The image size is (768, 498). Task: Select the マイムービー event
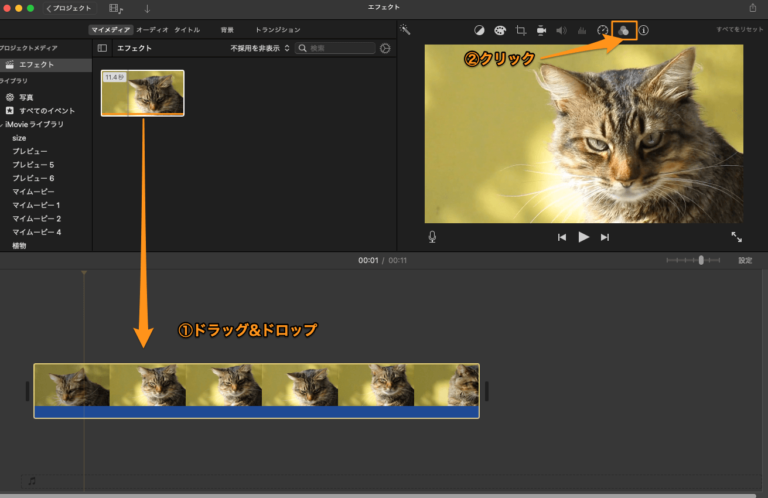coord(33,191)
